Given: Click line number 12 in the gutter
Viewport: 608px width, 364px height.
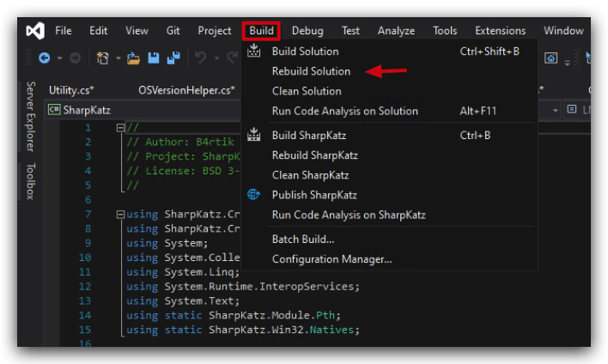Looking at the screenshot, I should pyautogui.click(x=85, y=287).
